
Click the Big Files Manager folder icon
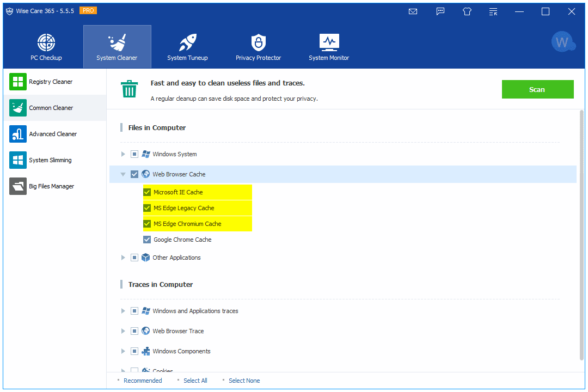(18, 186)
